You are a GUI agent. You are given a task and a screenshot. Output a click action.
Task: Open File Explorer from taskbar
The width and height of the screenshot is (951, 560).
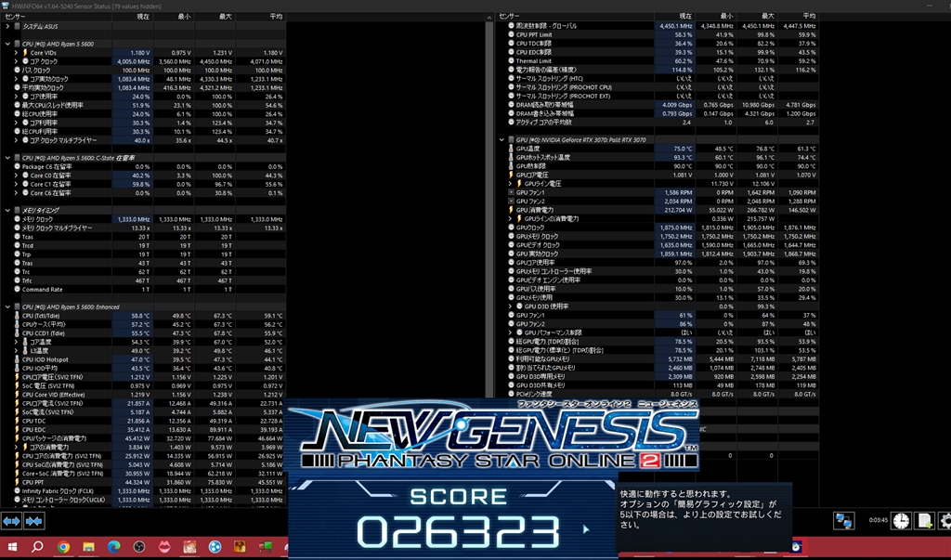click(88, 547)
